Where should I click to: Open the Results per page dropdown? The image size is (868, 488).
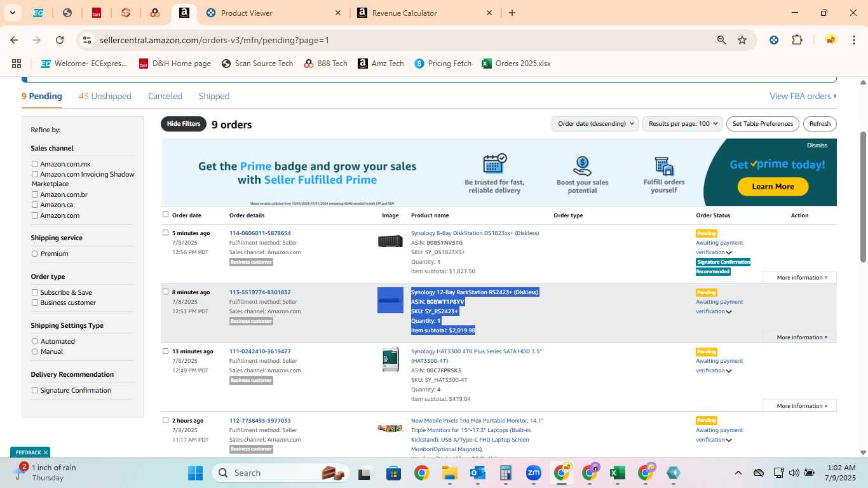point(682,124)
